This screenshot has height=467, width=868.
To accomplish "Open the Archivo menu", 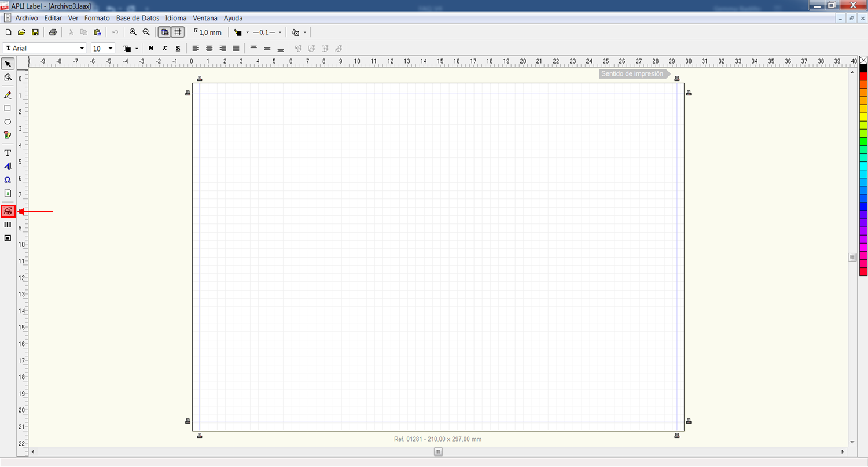I will coord(27,18).
